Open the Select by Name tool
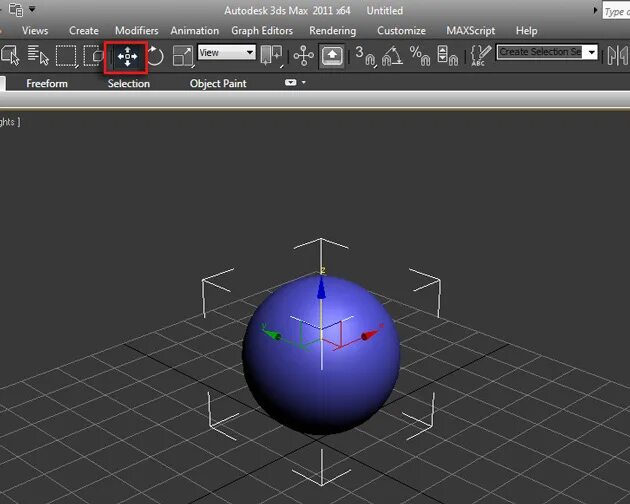The height and width of the screenshot is (504, 630). 38,55
